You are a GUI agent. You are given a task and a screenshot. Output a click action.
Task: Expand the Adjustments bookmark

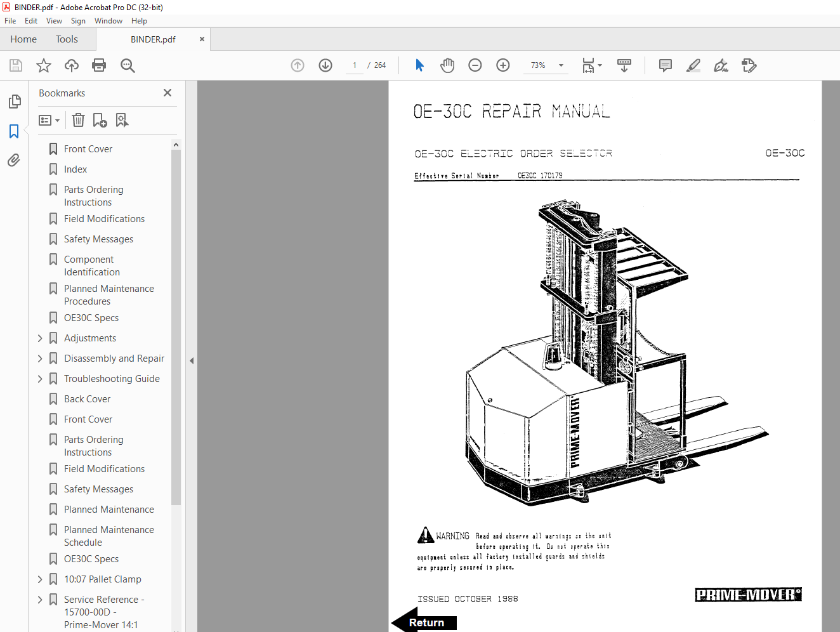coord(40,338)
